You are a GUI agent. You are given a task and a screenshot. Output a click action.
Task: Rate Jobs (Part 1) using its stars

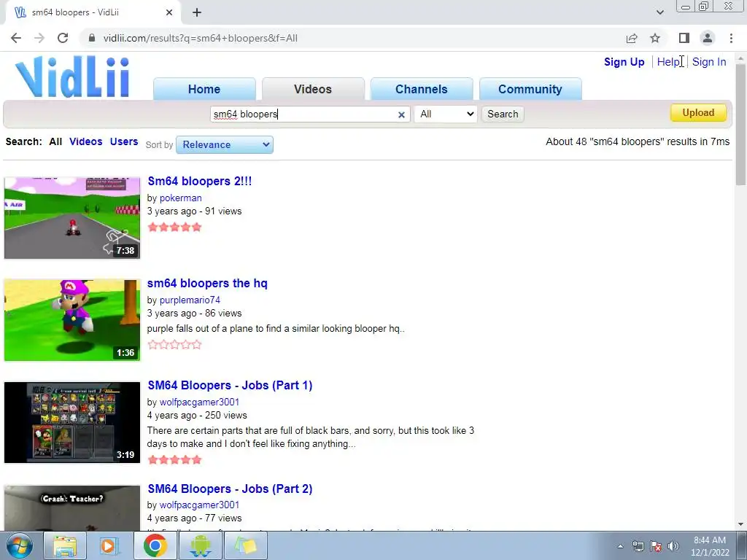coord(175,460)
